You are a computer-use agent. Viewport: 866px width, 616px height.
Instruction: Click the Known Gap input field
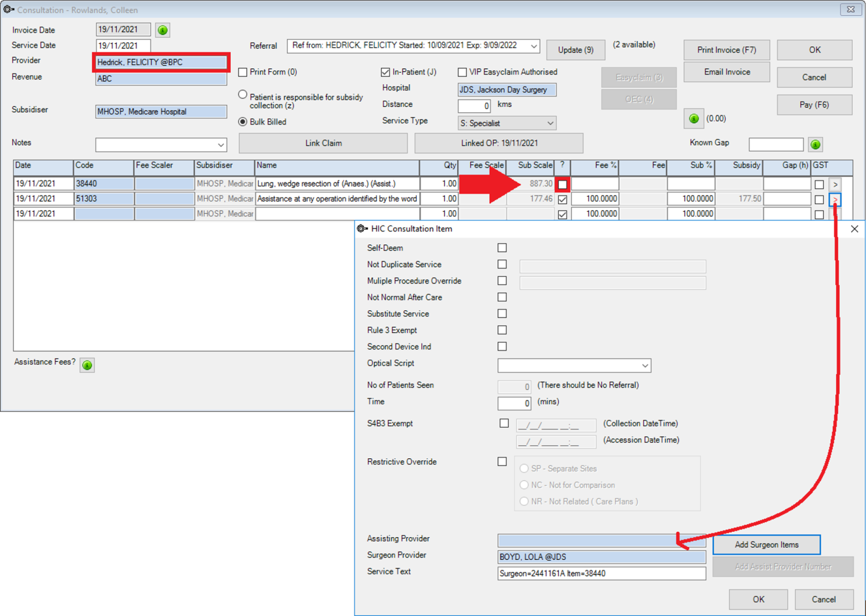tap(776, 144)
